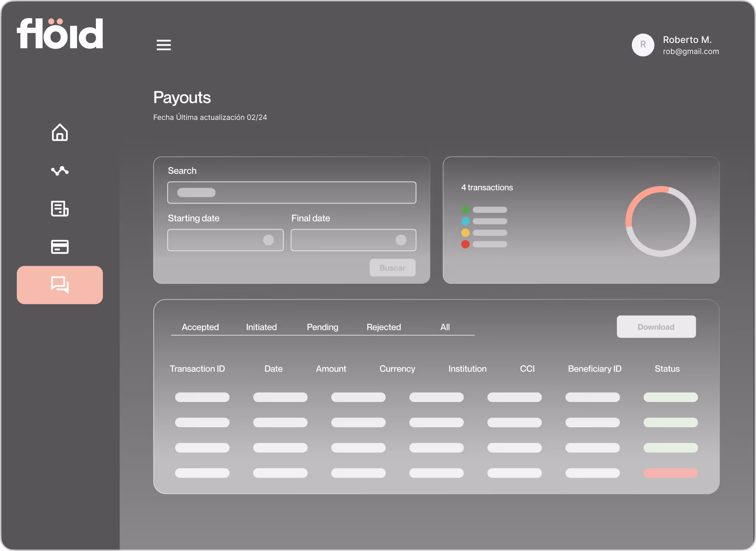Open the reports document sidebar icon

60,208
